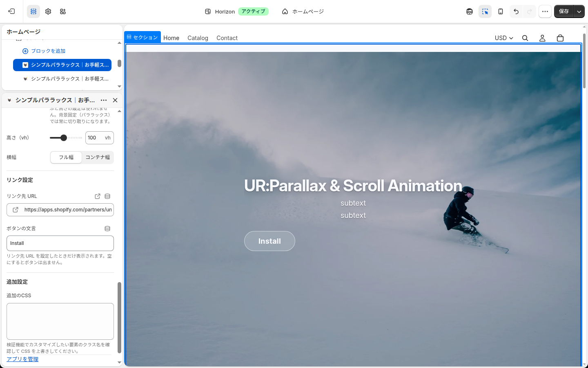
Task: Click the exit editor icon
Action: point(11,11)
